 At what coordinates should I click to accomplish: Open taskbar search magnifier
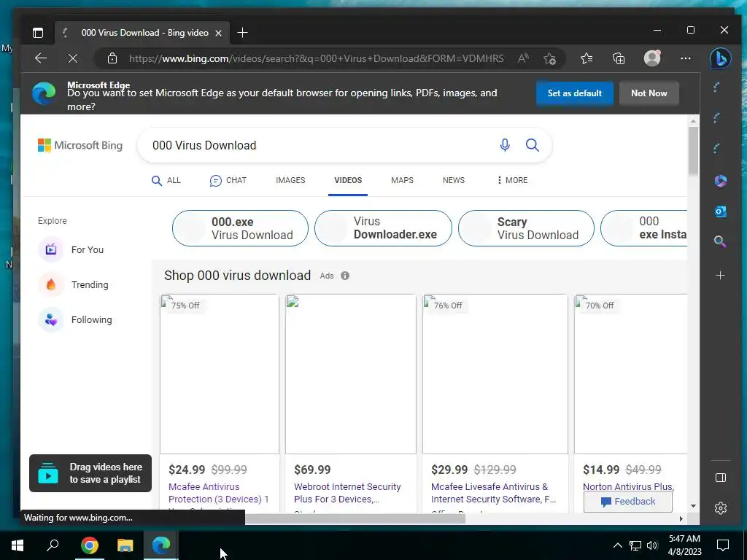(53, 545)
